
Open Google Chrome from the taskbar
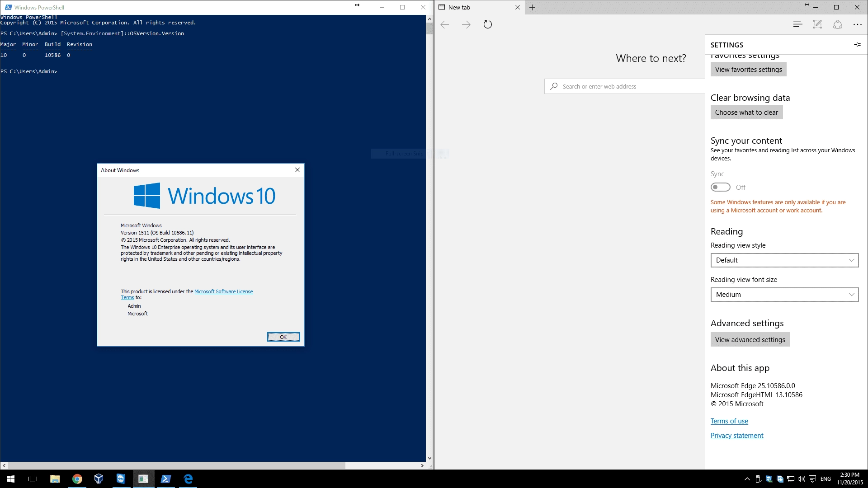[77, 479]
